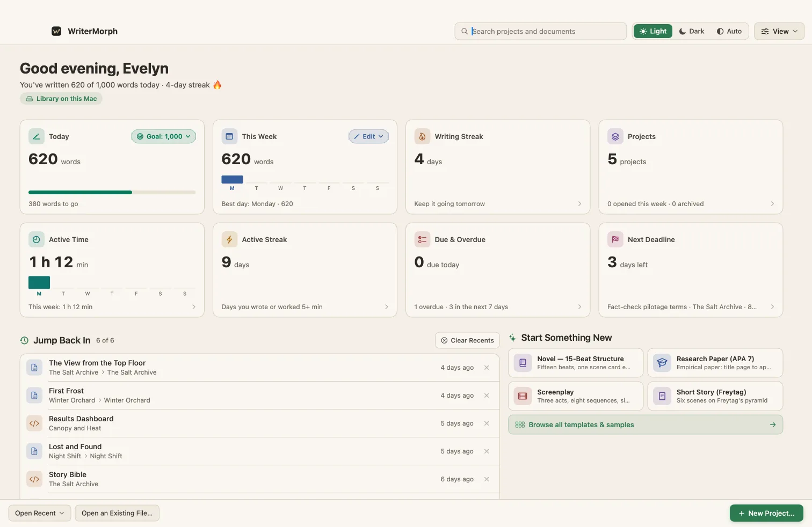Click the Projects stack icon

(x=615, y=136)
